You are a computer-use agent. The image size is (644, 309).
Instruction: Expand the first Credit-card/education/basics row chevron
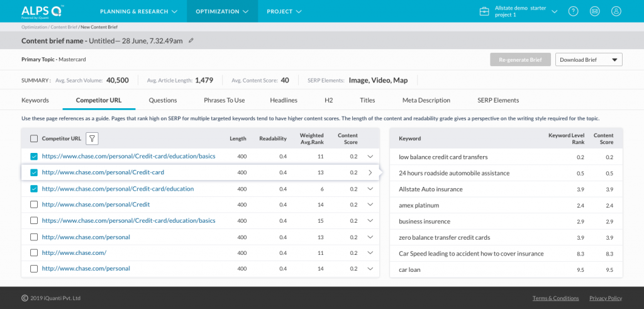pos(370,157)
